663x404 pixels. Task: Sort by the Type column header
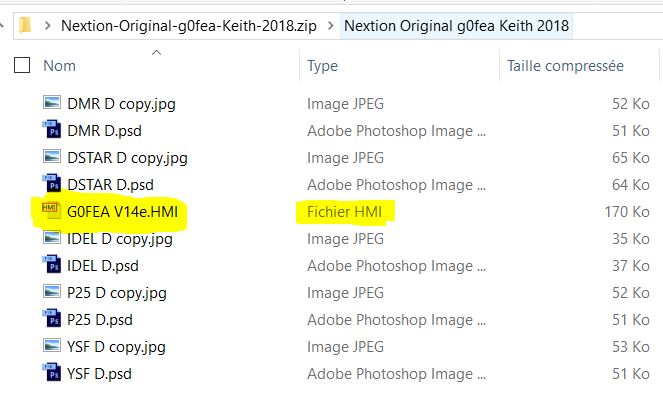tap(323, 66)
